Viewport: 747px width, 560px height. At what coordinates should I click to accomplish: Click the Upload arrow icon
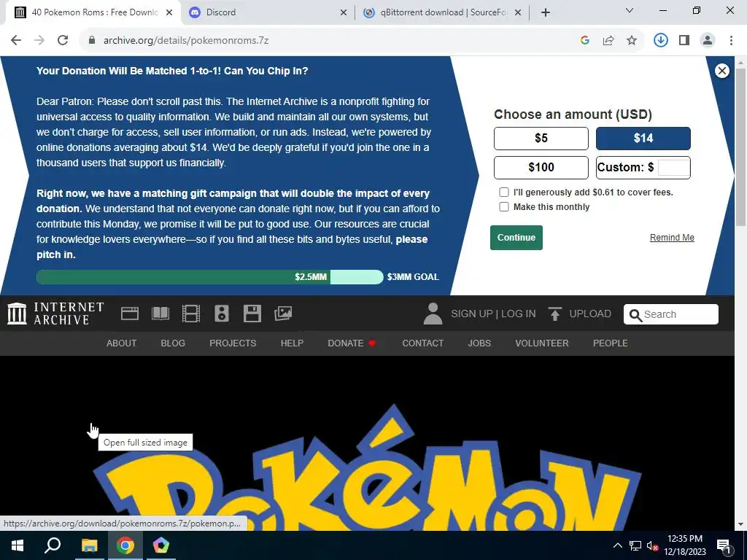coord(554,314)
